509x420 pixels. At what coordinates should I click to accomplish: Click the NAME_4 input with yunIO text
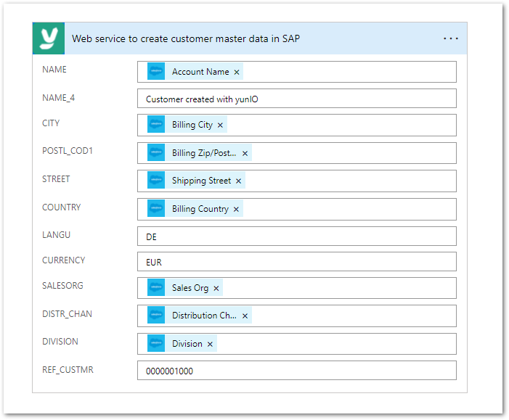point(297,99)
